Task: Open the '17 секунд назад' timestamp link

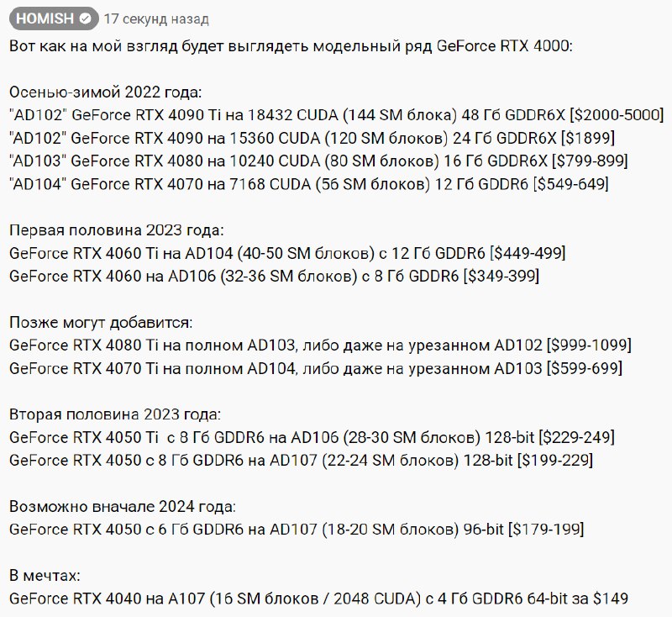Action: click(x=156, y=19)
